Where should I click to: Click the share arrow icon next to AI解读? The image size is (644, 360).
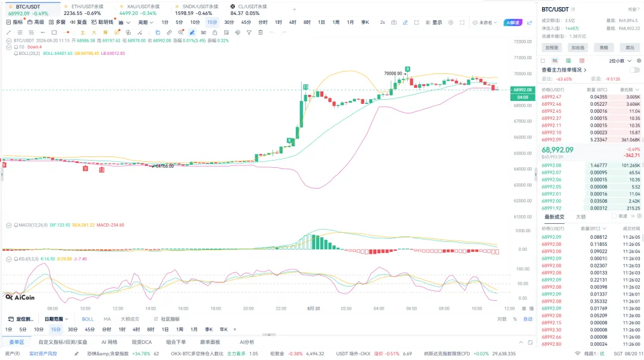click(x=530, y=23)
